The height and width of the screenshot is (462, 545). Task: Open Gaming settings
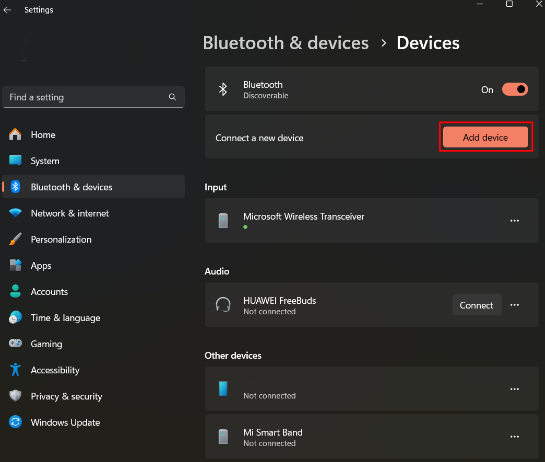(93, 344)
